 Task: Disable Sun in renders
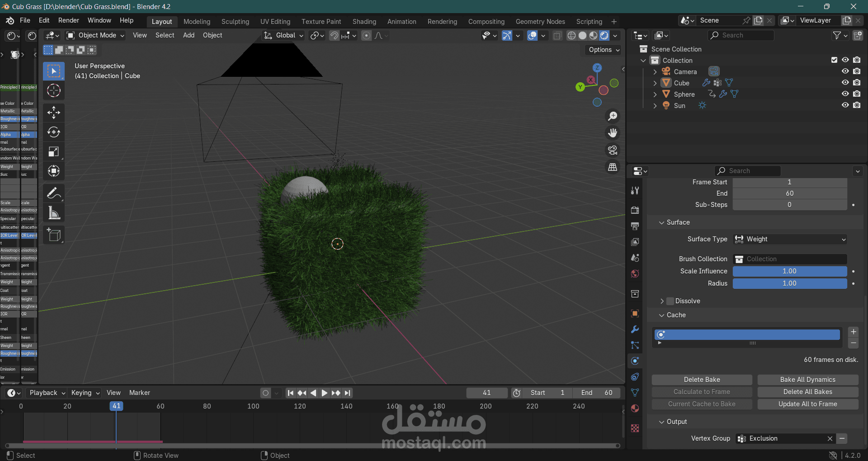click(857, 105)
